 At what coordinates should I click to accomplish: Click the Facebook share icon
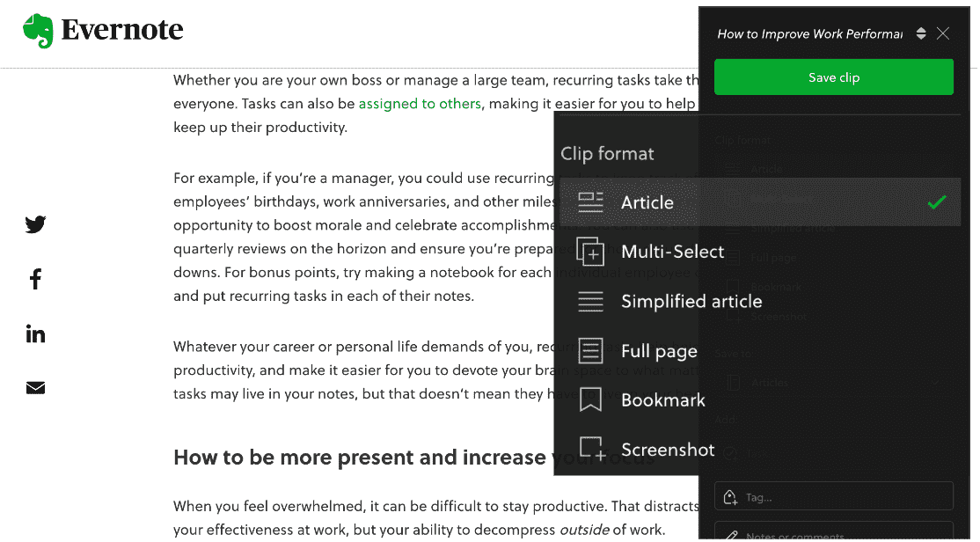click(35, 280)
